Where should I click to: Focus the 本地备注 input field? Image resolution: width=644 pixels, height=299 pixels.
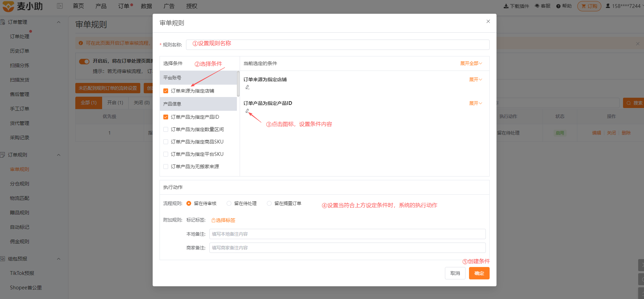click(x=348, y=234)
